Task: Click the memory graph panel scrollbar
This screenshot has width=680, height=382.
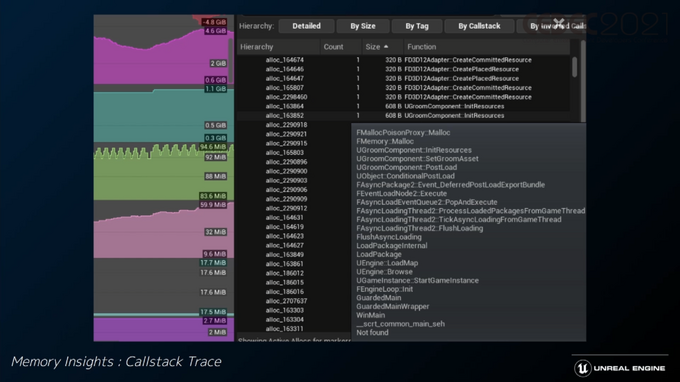Action: pyautogui.click(x=231, y=61)
